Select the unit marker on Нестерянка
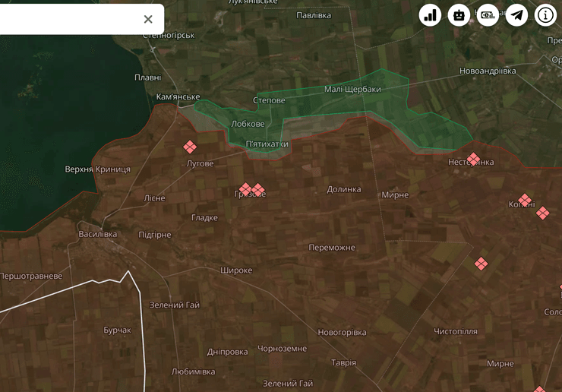Image resolution: width=562 pixels, height=392 pixels. (474, 159)
